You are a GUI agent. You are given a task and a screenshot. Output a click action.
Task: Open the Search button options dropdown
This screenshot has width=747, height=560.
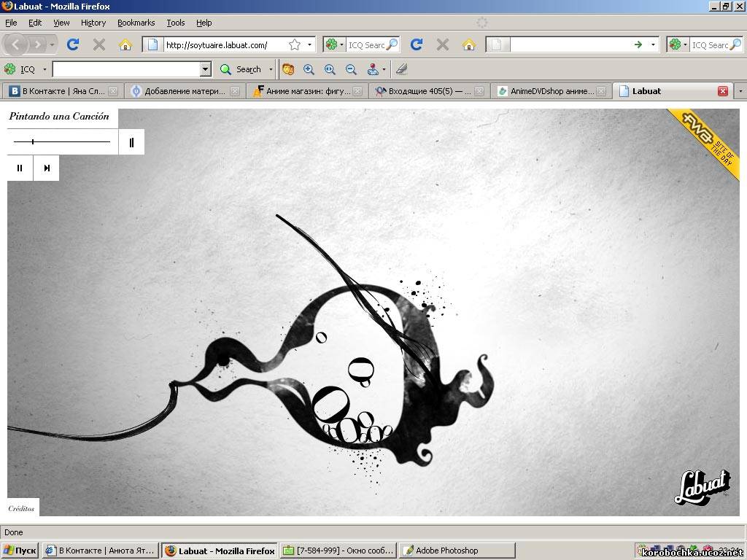coord(271,69)
